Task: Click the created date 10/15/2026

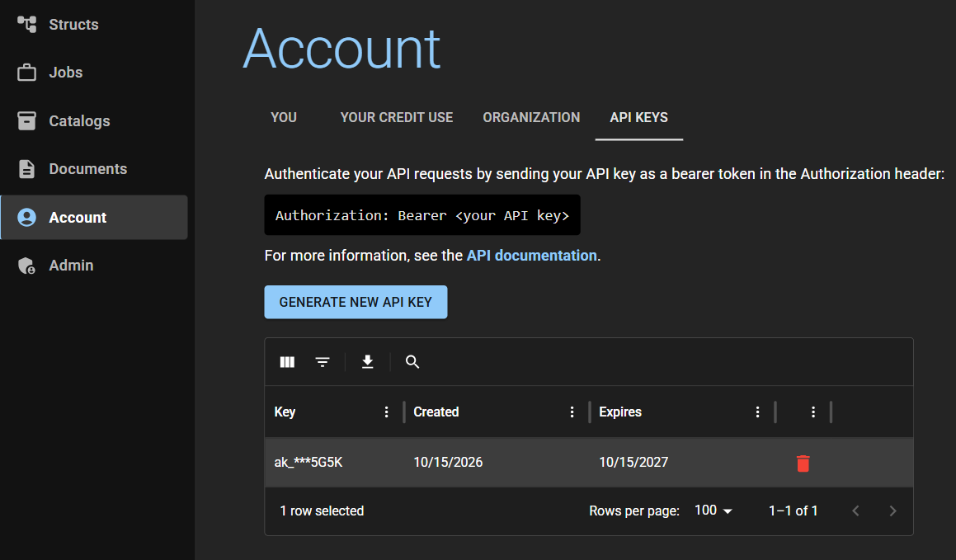Action: 448,463
